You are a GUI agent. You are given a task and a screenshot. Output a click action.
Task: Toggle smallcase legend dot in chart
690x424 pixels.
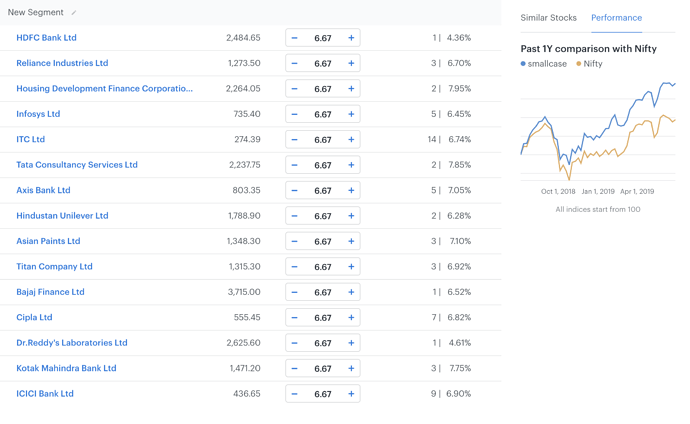coord(523,64)
